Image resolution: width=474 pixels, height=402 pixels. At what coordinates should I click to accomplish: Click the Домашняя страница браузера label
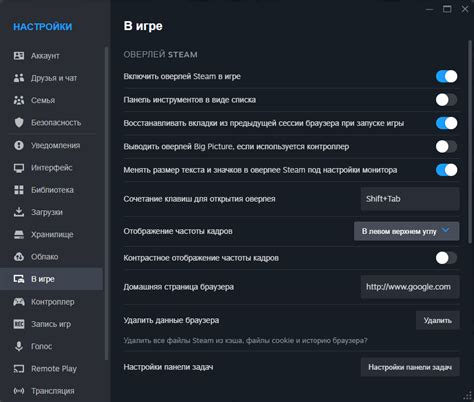pyautogui.click(x=178, y=287)
